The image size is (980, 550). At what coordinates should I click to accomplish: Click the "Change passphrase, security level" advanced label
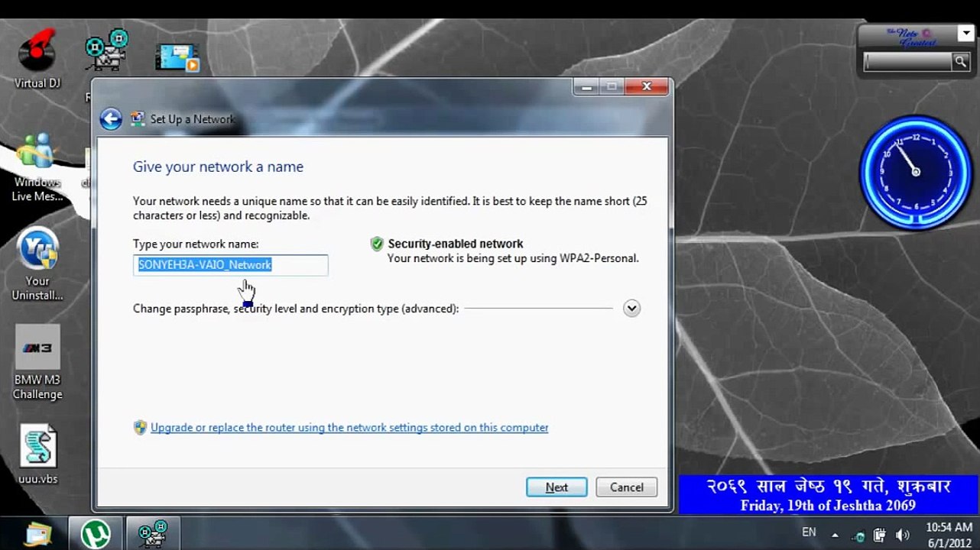click(296, 309)
